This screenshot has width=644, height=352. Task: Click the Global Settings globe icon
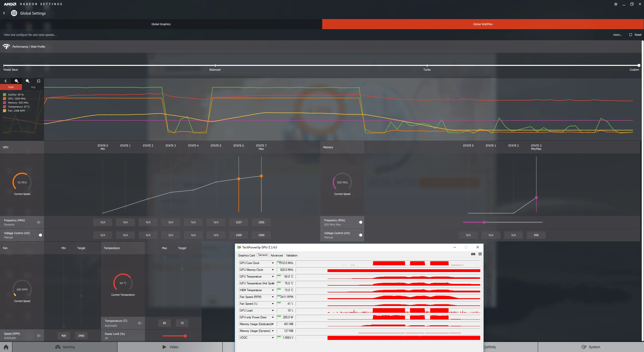pyautogui.click(x=14, y=13)
